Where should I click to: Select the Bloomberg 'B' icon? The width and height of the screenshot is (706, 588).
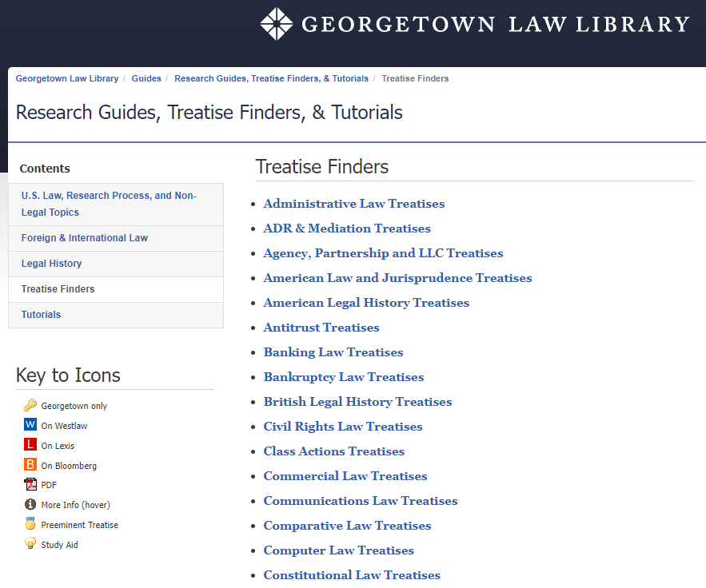(x=30, y=465)
